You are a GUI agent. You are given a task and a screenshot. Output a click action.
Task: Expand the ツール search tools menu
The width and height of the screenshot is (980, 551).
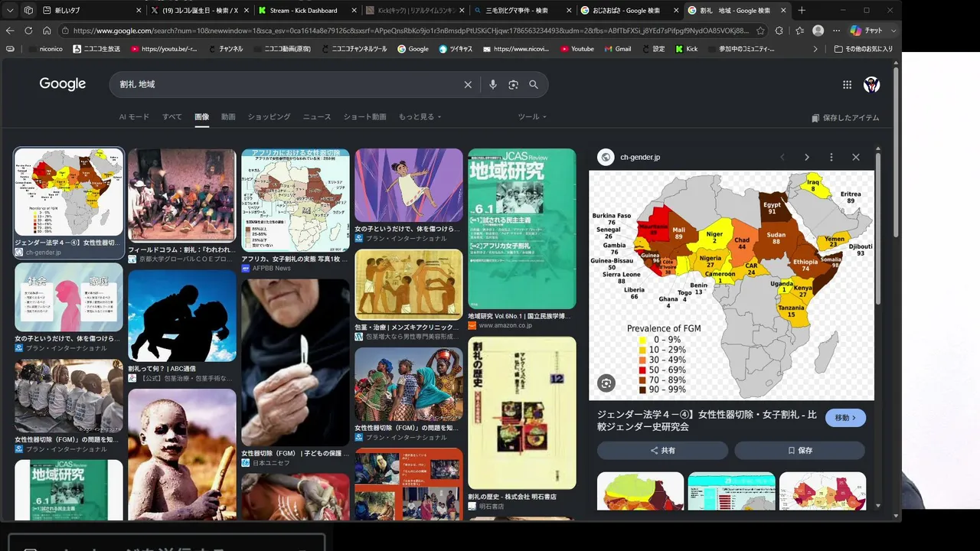(x=532, y=117)
